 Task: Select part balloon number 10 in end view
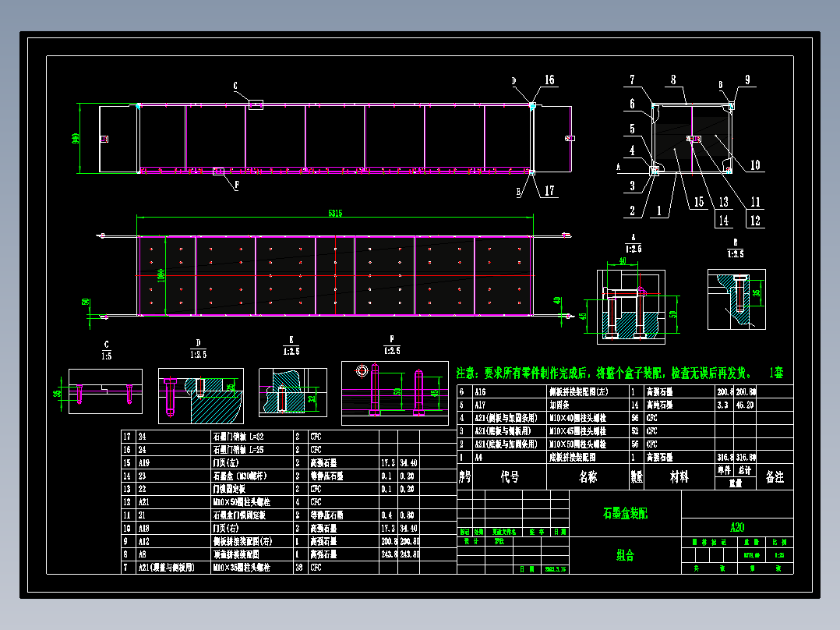(755, 165)
